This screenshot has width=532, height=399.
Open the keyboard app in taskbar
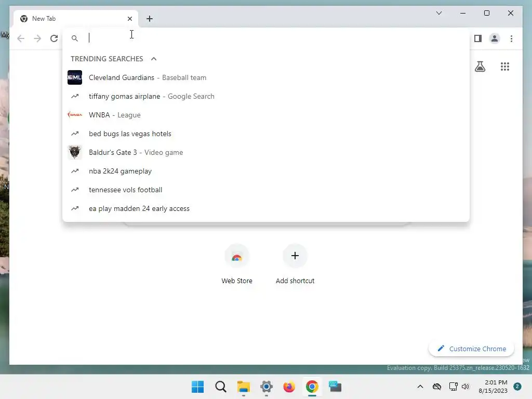[335, 387]
